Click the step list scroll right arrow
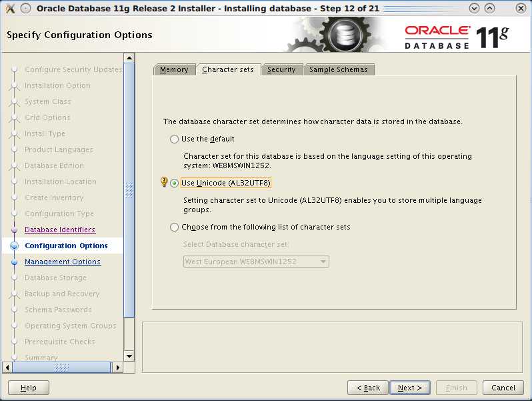This screenshot has width=532, height=401. point(118,368)
